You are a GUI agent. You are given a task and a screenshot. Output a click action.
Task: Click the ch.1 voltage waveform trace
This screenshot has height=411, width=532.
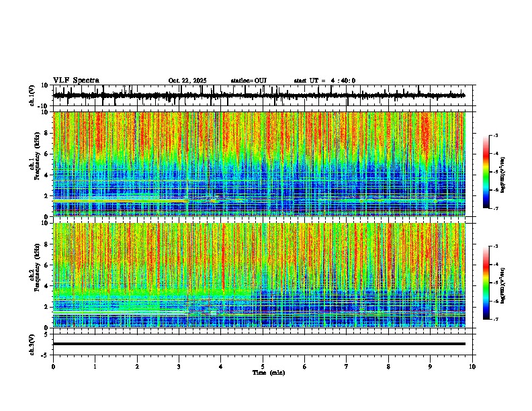(x=259, y=95)
